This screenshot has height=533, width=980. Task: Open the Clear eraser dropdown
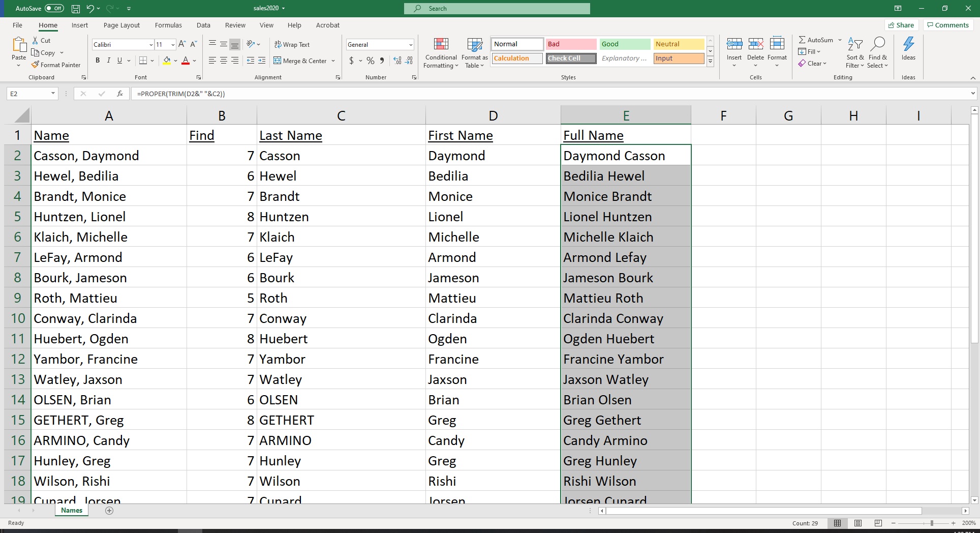click(812, 63)
